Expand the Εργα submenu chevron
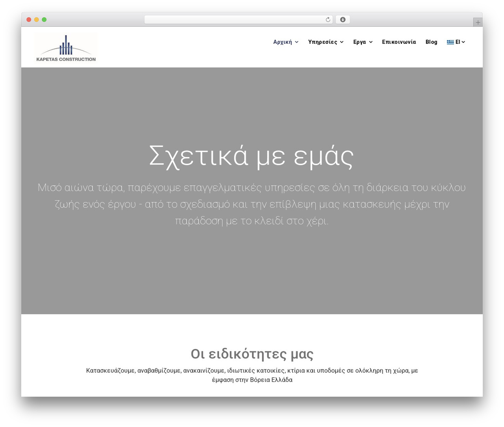The image size is (504, 427). tap(371, 42)
